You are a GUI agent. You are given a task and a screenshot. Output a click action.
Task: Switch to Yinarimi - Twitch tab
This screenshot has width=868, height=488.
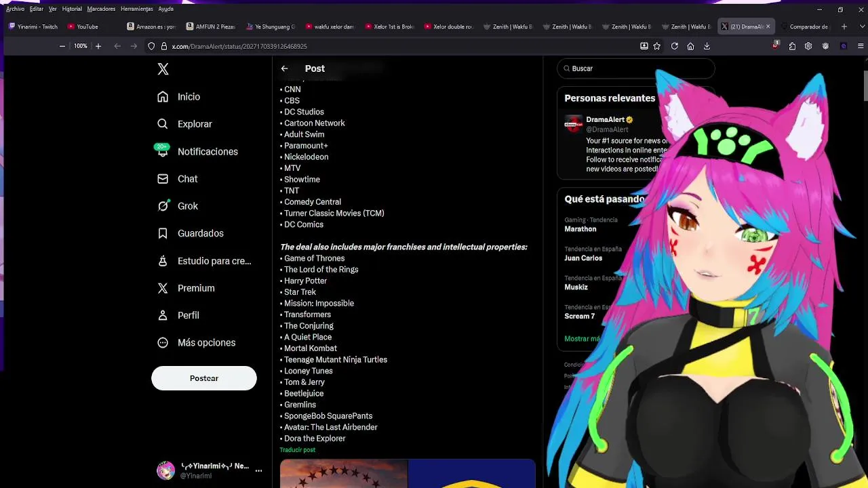click(x=33, y=26)
